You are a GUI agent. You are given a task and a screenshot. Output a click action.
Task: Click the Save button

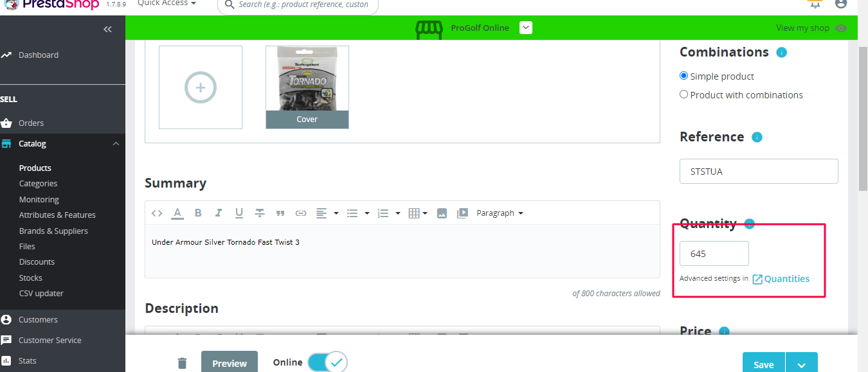click(763, 363)
